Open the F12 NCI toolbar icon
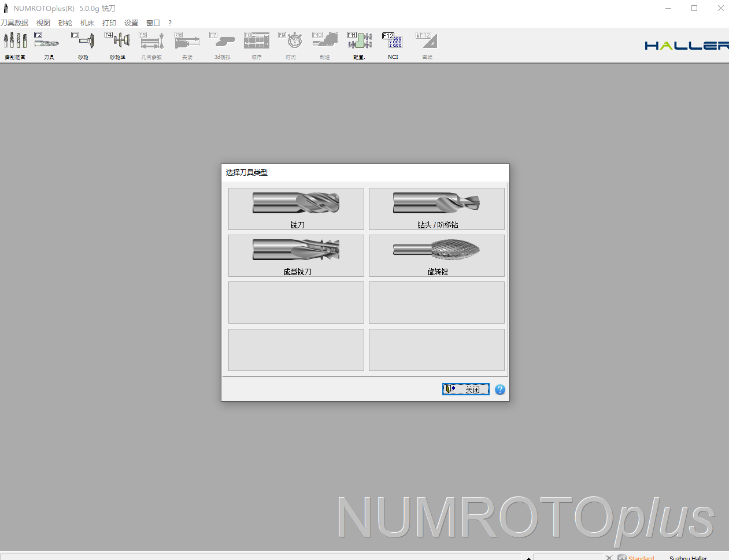729x560 pixels. pyautogui.click(x=393, y=46)
